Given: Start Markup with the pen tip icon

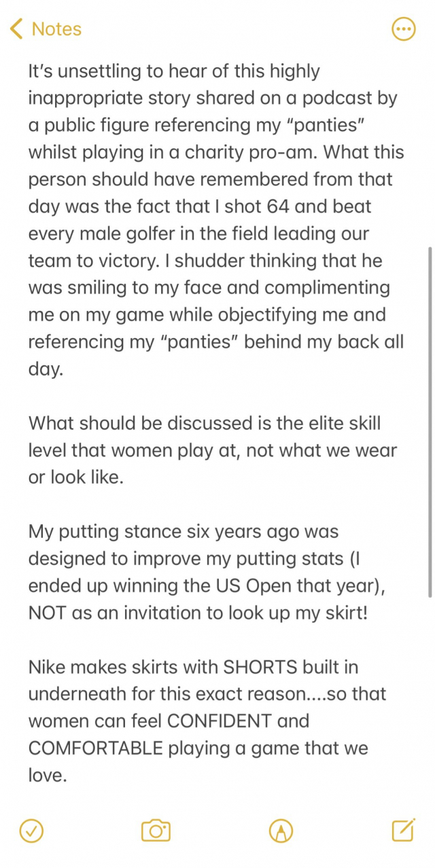Looking at the screenshot, I should point(281,830).
